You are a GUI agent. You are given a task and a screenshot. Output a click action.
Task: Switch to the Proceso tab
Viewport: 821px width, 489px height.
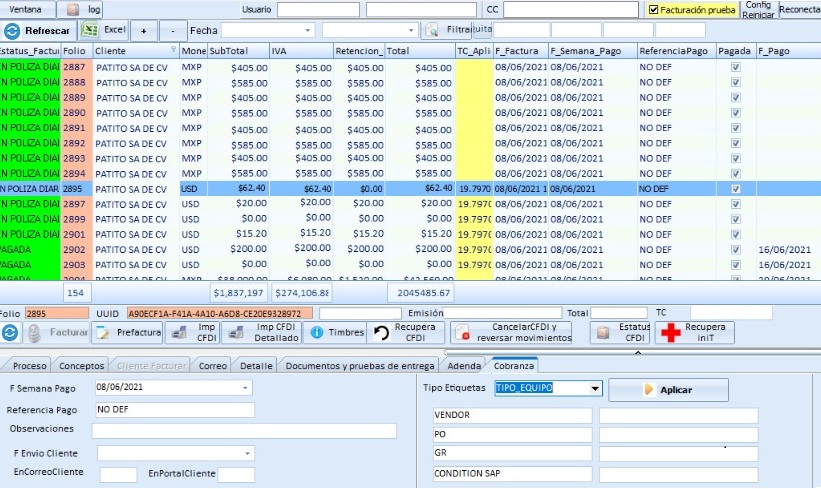coord(29,365)
